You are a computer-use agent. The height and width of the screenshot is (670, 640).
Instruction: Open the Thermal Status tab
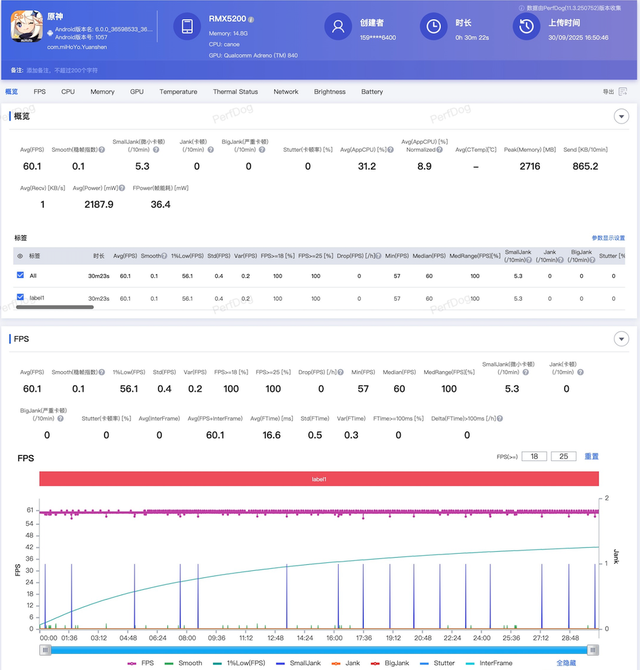(235, 92)
